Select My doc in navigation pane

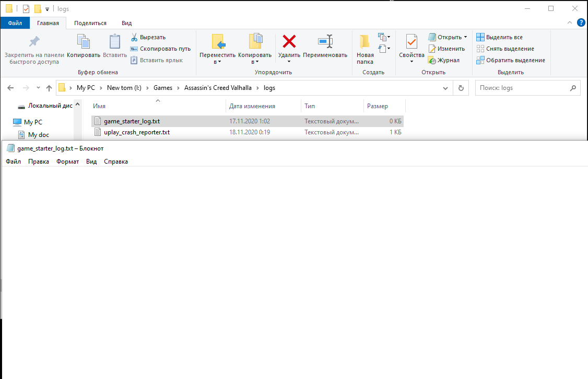(x=34, y=135)
